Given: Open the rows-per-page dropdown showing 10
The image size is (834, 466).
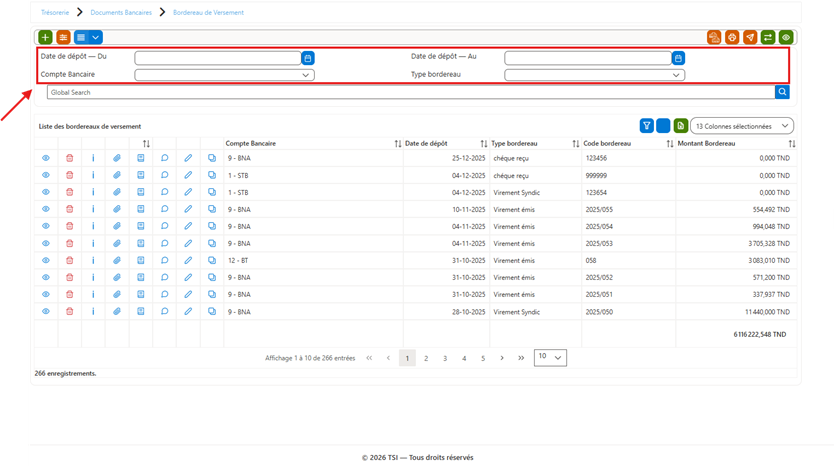Looking at the screenshot, I should [x=550, y=357].
